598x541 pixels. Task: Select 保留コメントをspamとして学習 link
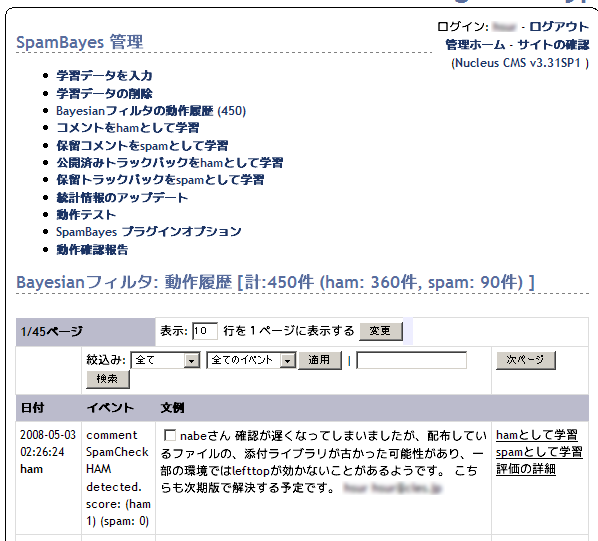[x=142, y=145]
